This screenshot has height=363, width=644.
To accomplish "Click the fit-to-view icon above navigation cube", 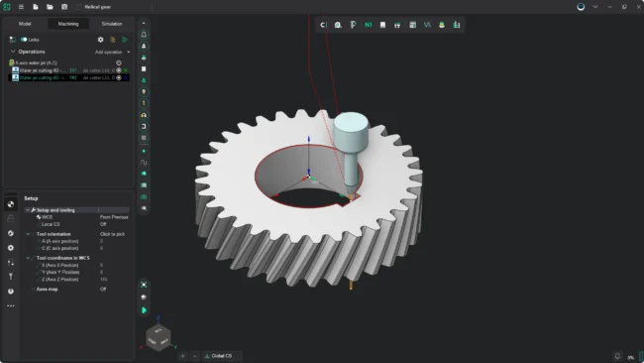I will 144,285.
